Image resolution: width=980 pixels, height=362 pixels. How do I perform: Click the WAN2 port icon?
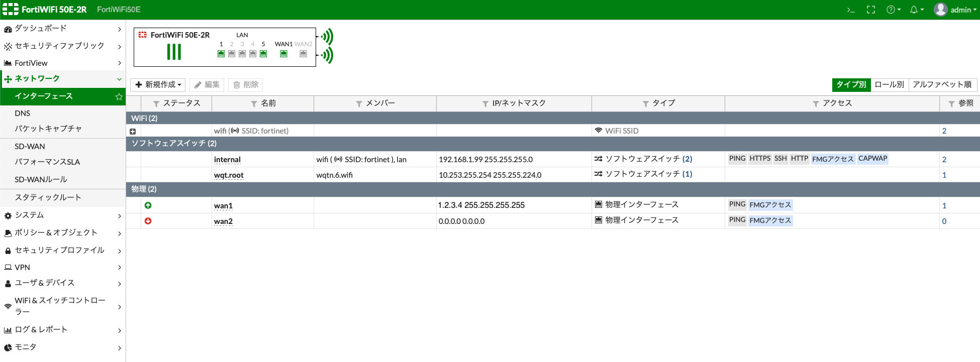[x=303, y=54]
